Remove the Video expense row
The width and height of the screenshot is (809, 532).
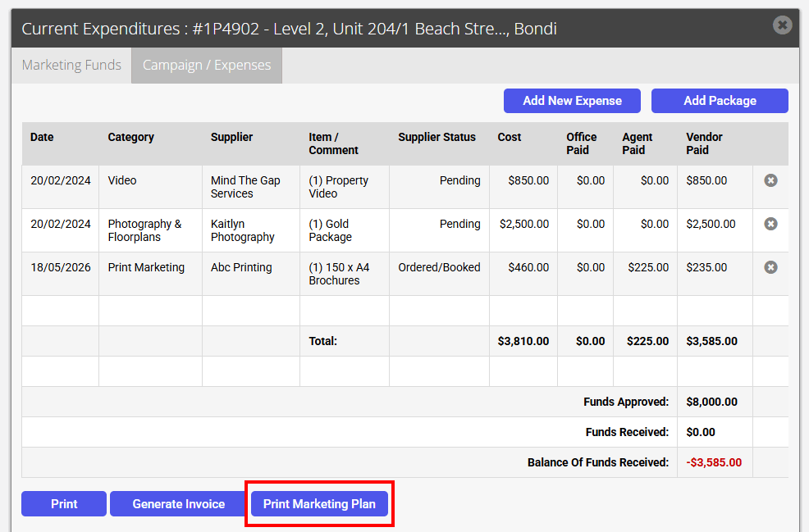click(770, 180)
